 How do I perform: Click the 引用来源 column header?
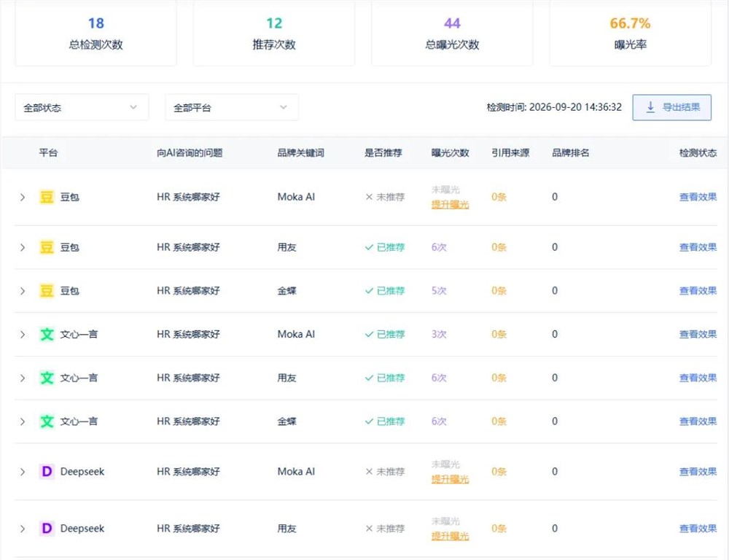[x=510, y=153]
